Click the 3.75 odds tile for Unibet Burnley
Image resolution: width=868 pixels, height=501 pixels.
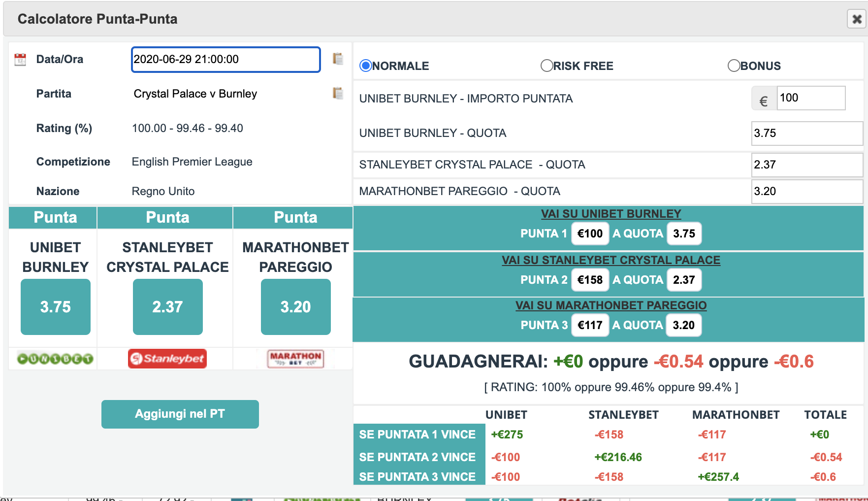coord(56,307)
